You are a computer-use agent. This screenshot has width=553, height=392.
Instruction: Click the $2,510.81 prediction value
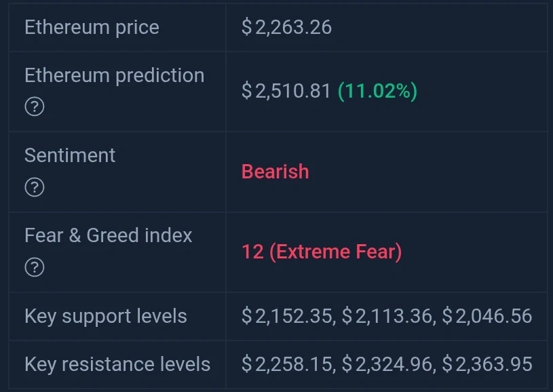(x=286, y=91)
